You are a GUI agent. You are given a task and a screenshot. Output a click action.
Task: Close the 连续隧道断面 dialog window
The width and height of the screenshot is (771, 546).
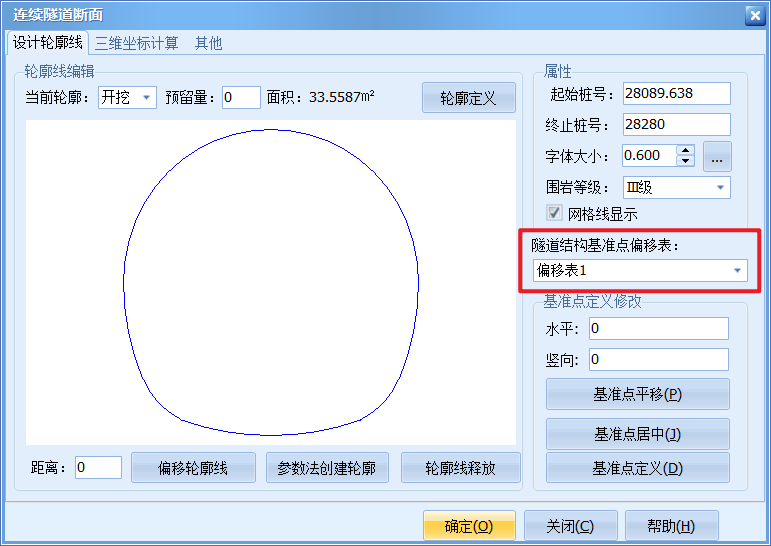(755, 16)
